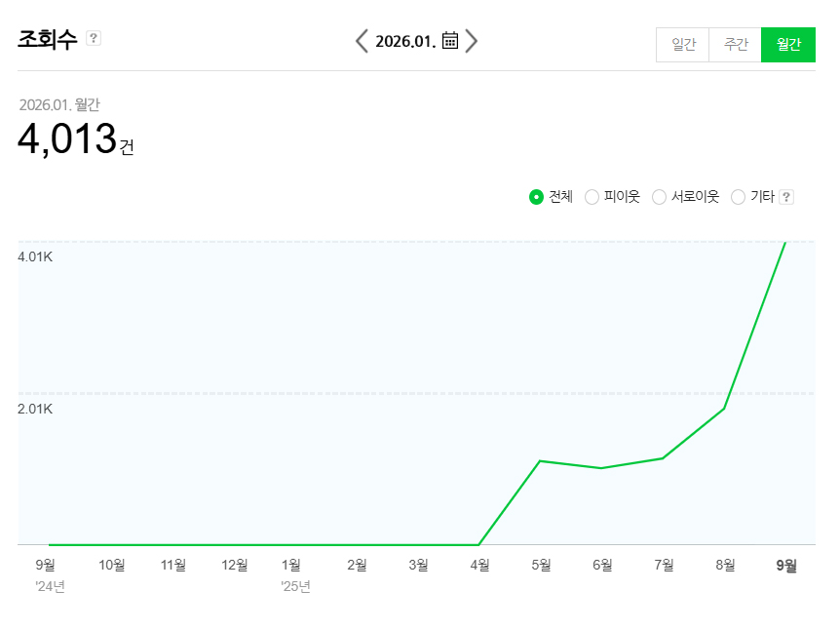Click the 8월 label on chart axis
The image size is (840, 630).
coord(725,565)
